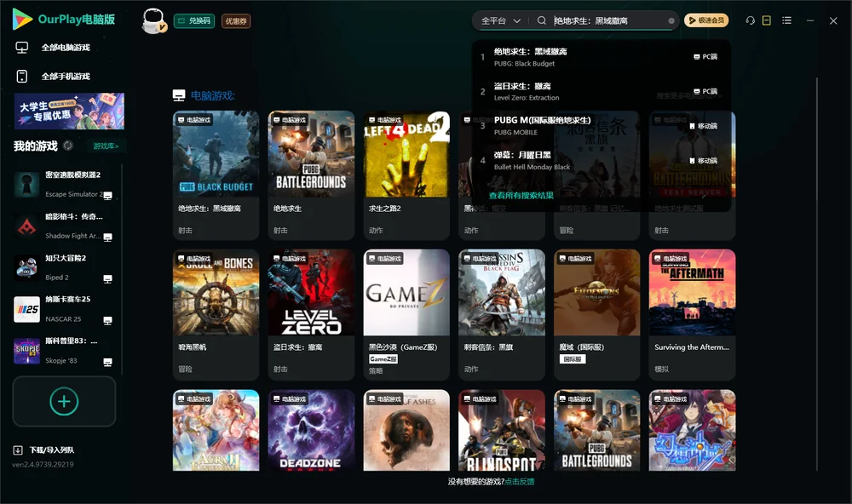The height and width of the screenshot is (504, 852).
Task: Select suggestion PUBG M(国际服绝地求生)
Action: [601, 126]
